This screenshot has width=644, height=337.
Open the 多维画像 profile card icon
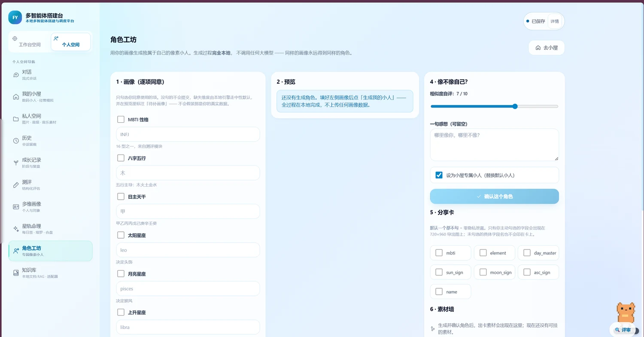[x=16, y=207]
